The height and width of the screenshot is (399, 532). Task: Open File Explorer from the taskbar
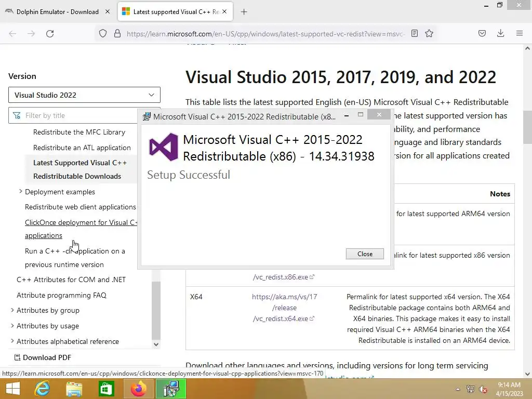point(74,389)
